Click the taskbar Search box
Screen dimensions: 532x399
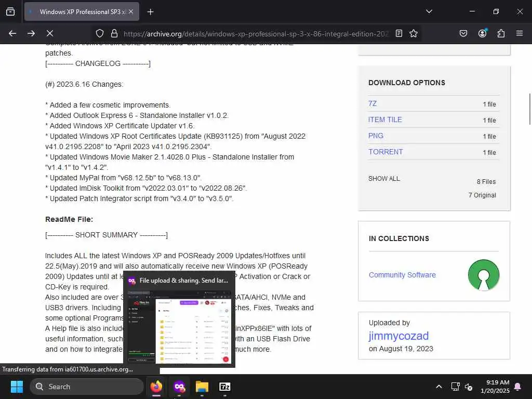pos(87,387)
